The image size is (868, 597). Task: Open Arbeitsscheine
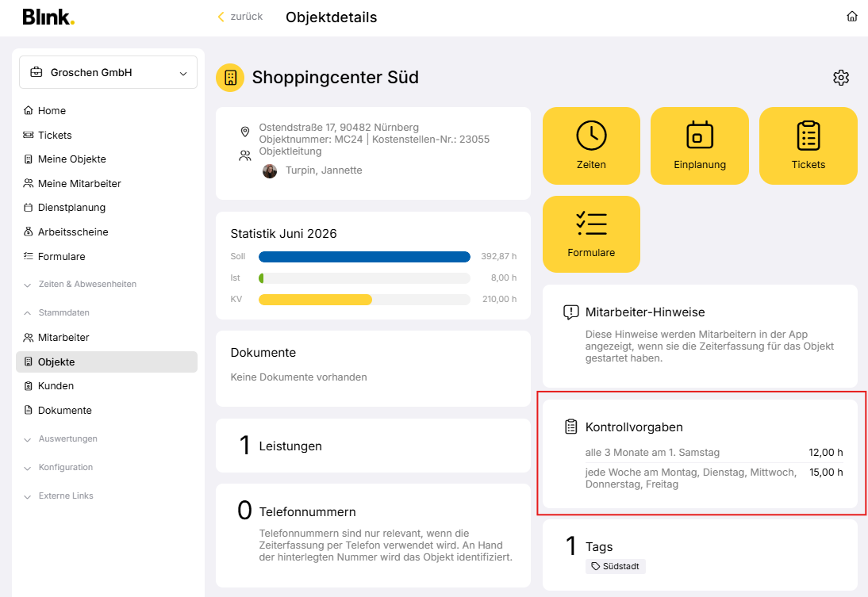tap(72, 232)
